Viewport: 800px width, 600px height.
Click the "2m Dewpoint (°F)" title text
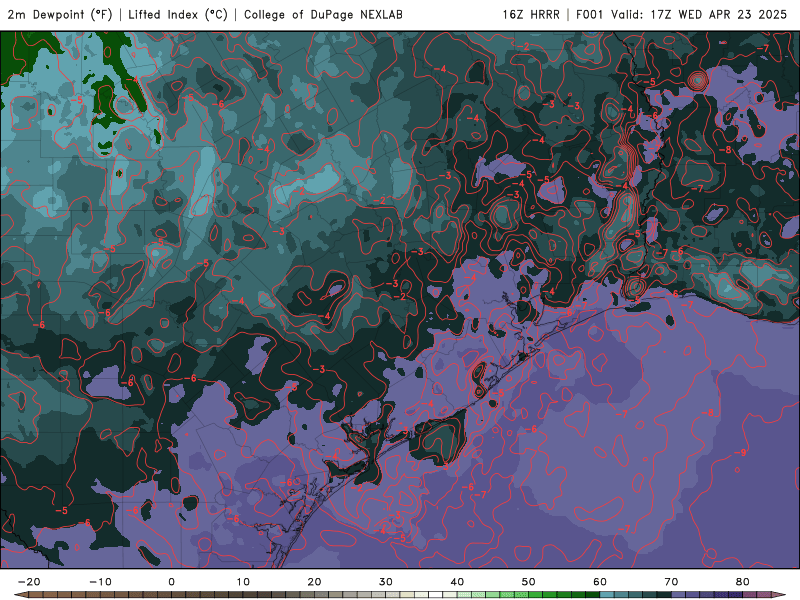pos(60,14)
